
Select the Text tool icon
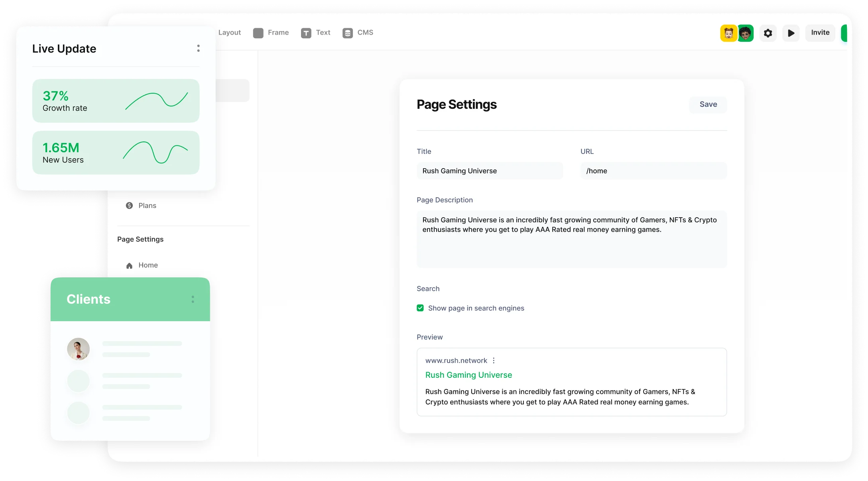click(306, 33)
